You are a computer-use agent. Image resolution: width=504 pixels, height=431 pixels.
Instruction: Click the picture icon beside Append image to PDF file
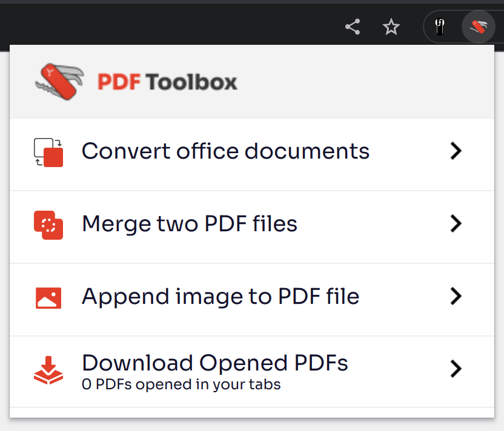[48, 297]
